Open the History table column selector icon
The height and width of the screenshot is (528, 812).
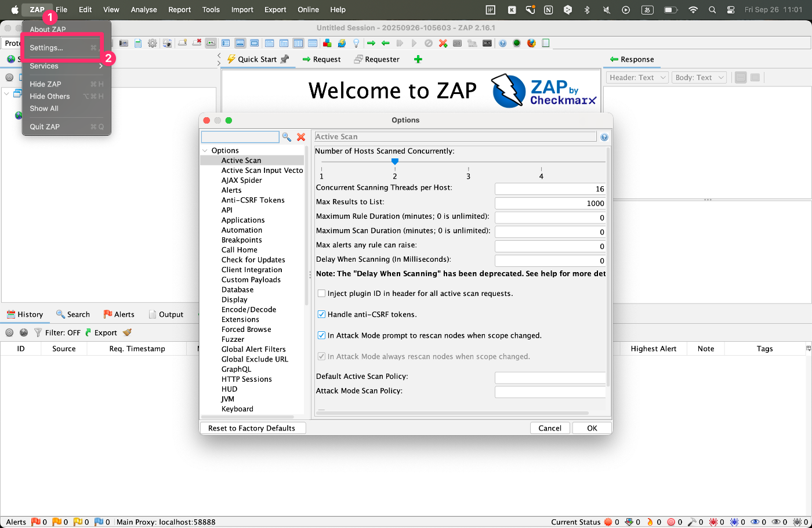coord(808,349)
